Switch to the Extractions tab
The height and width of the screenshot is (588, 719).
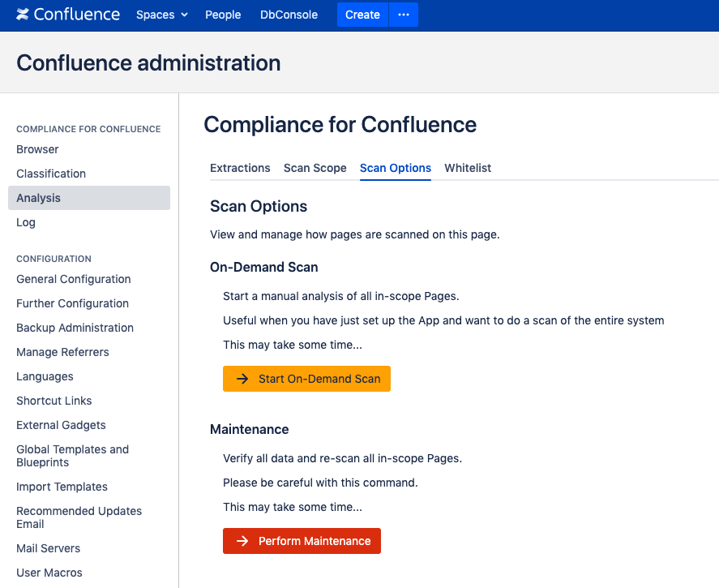(240, 168)
